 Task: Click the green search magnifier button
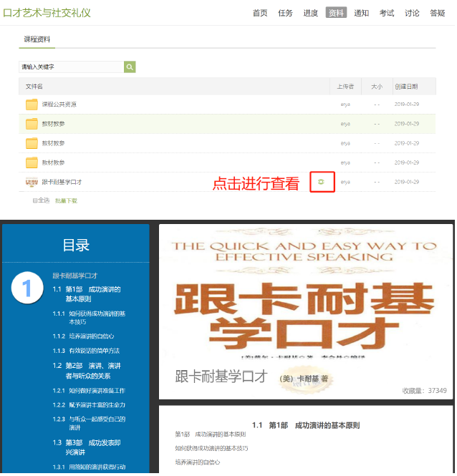(x=130, y=67)
